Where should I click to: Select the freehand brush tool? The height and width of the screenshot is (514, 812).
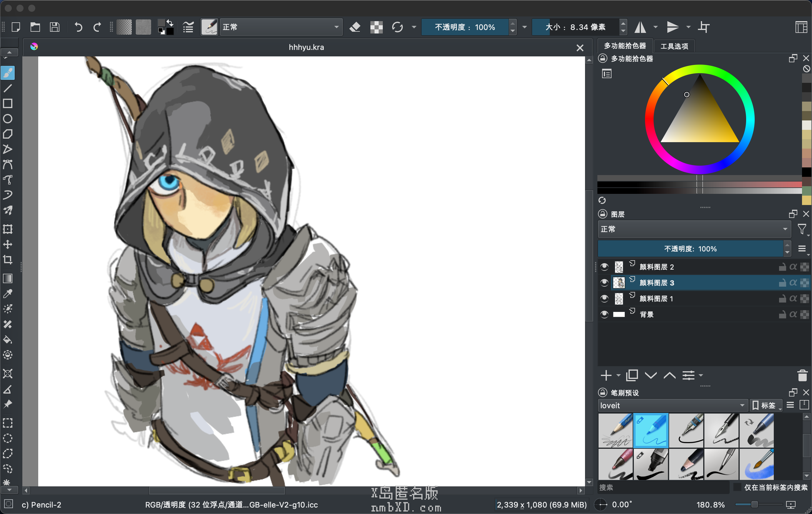point(8,73)
